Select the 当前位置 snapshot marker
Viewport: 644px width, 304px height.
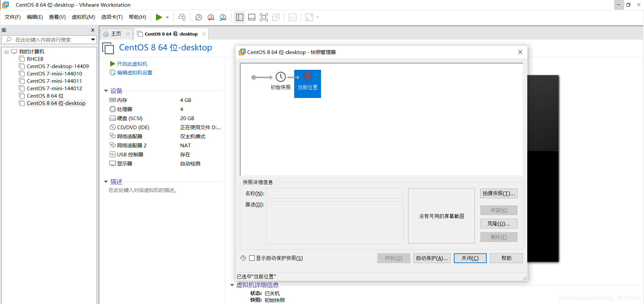tap(308, 84)
